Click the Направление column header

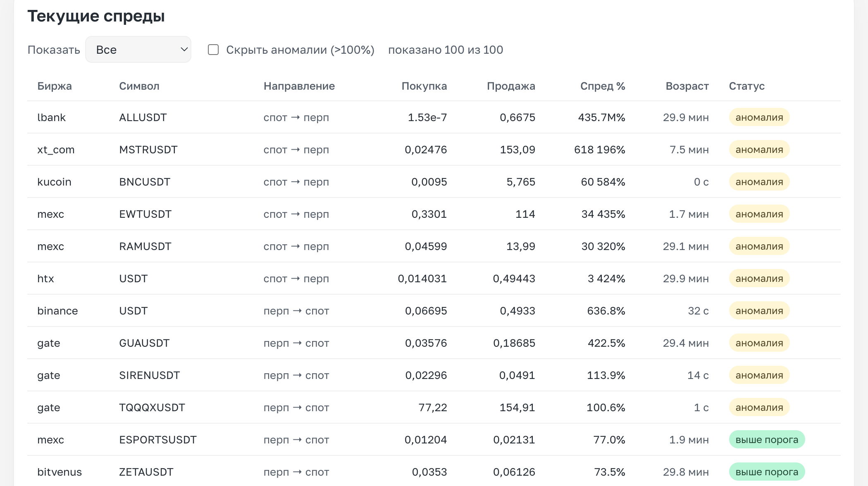(x=299, y=86)
